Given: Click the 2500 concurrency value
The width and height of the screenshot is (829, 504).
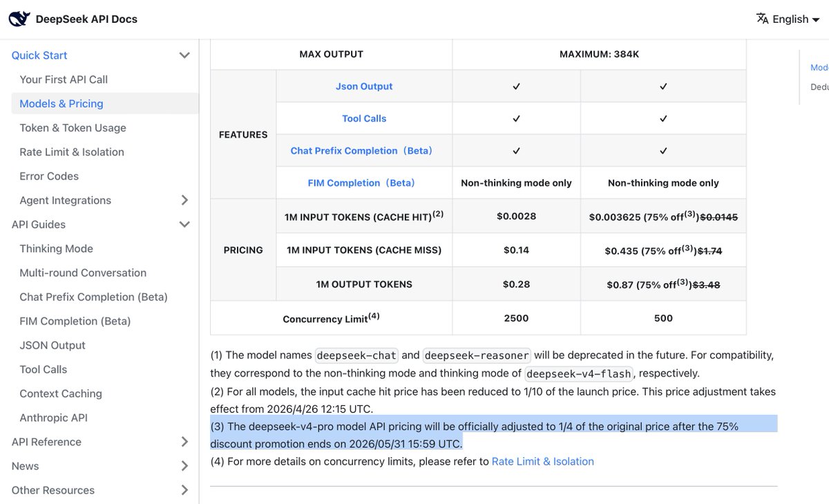Looking at the screenshot, I should tap(517, 318).
